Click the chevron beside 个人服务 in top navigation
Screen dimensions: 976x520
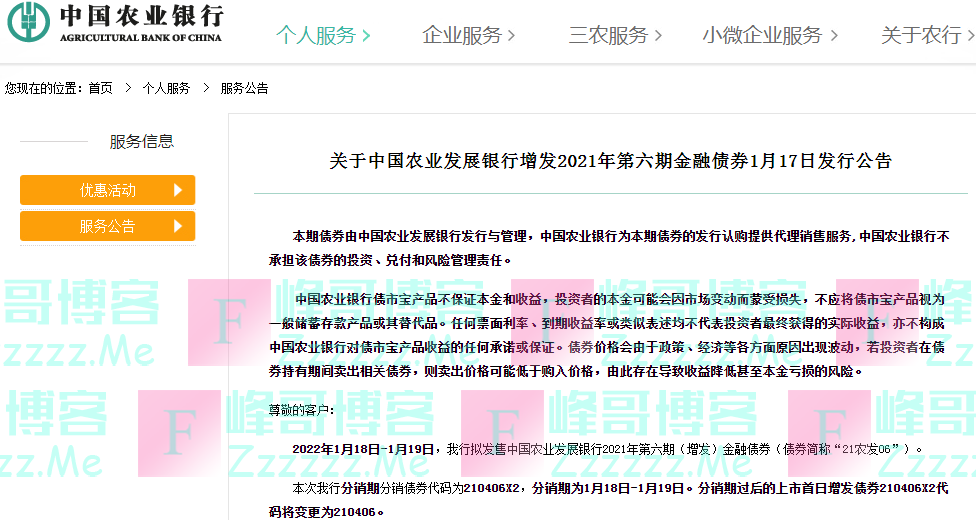[366, 36]
